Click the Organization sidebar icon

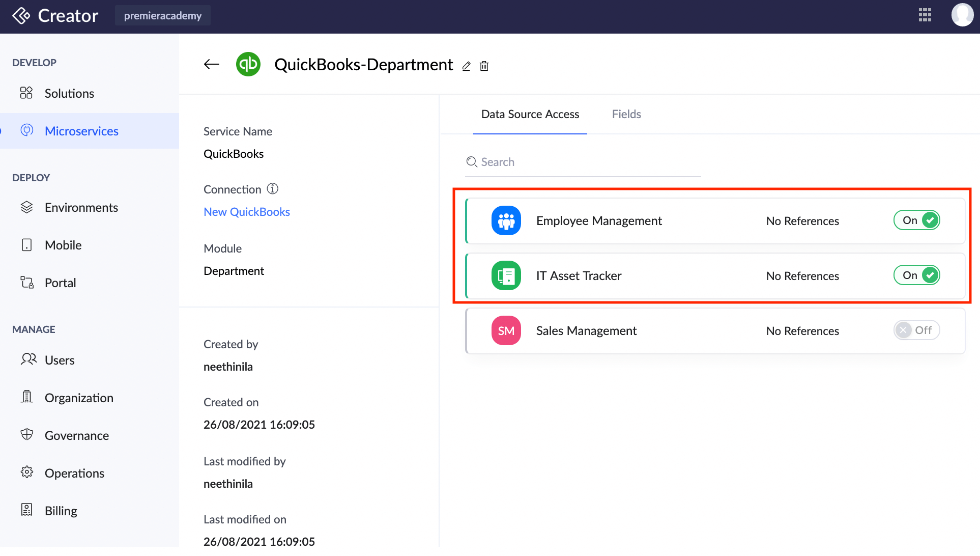[26, 397]
